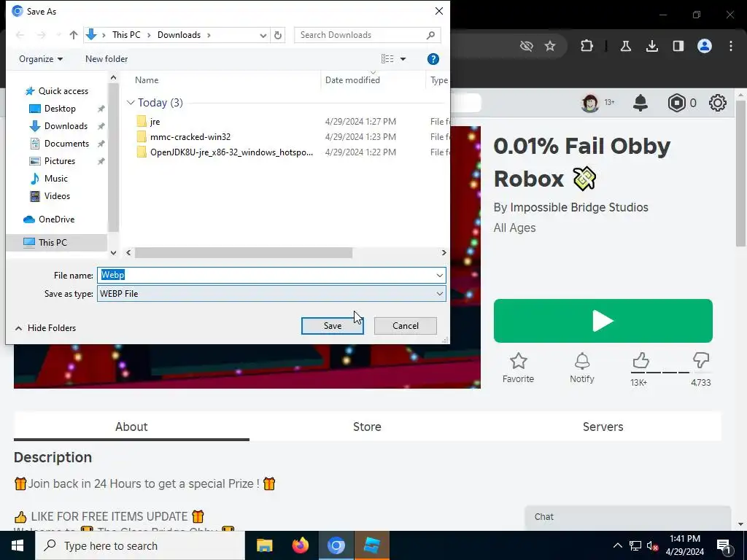Select Desktop in the navigation pane

pyautogui.click(x=60, y=109)
